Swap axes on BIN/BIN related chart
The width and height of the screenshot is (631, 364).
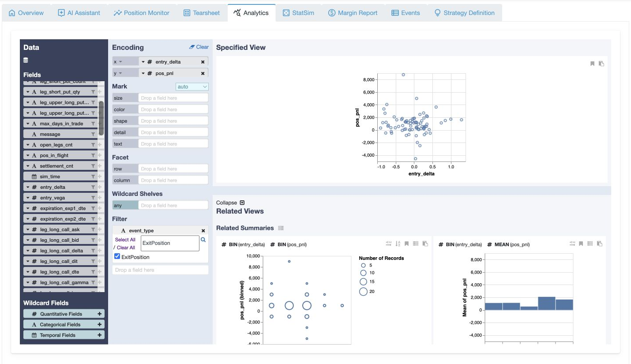(389, 243)
